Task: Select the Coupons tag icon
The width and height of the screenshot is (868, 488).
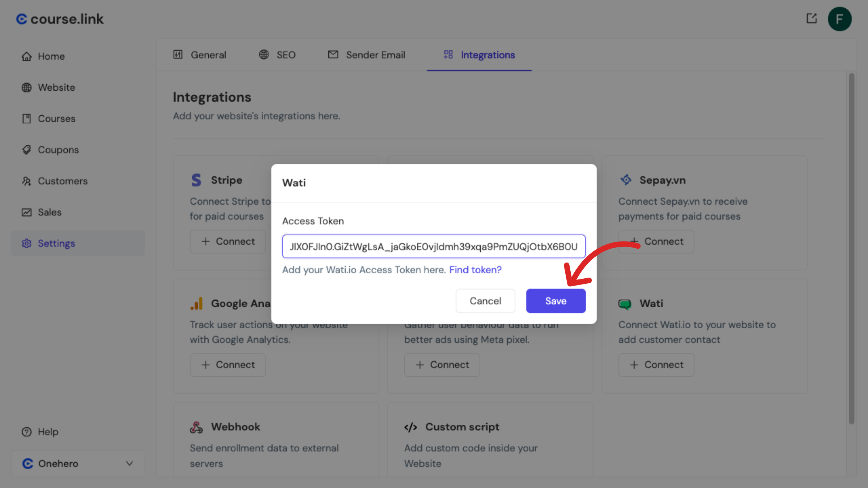Action: coord(26,149)
